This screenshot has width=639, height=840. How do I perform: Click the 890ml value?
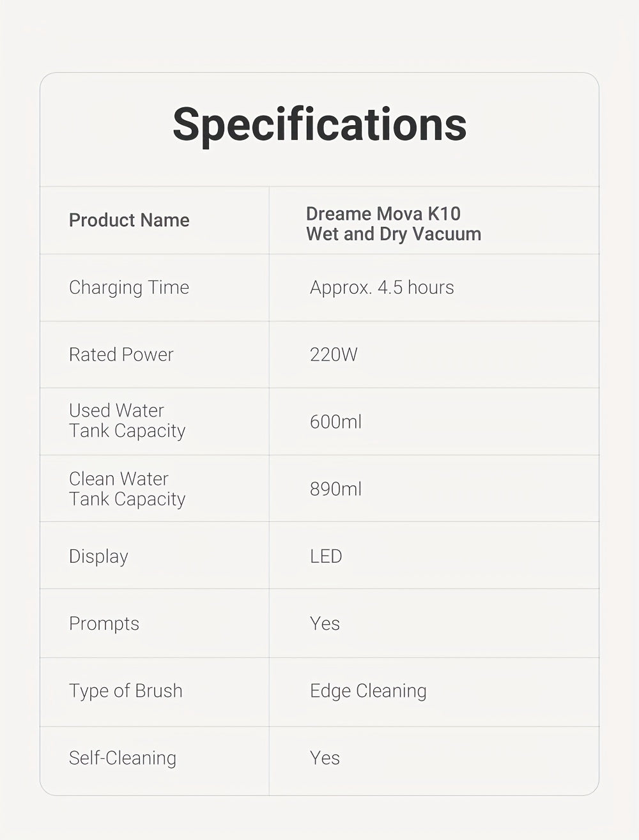point(335,489)
